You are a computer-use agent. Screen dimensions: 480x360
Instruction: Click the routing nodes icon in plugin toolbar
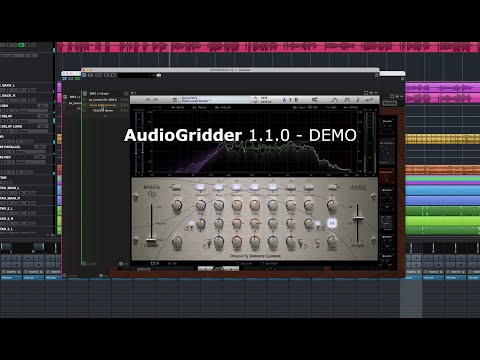(314, 100)
